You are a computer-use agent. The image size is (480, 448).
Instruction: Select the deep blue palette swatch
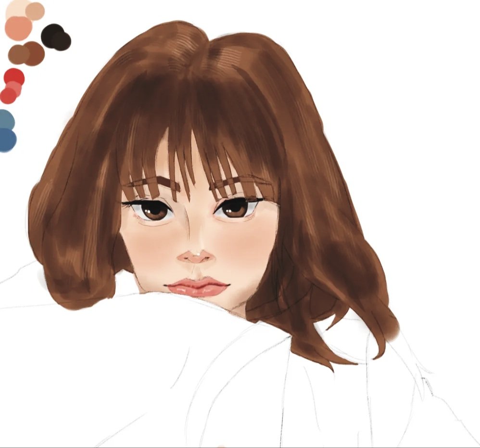[x=7, y=140]
